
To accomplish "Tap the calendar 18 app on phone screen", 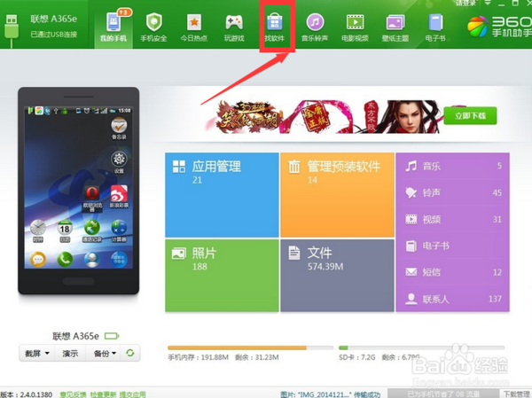I will pyautogui.click(x=65, y=231).
